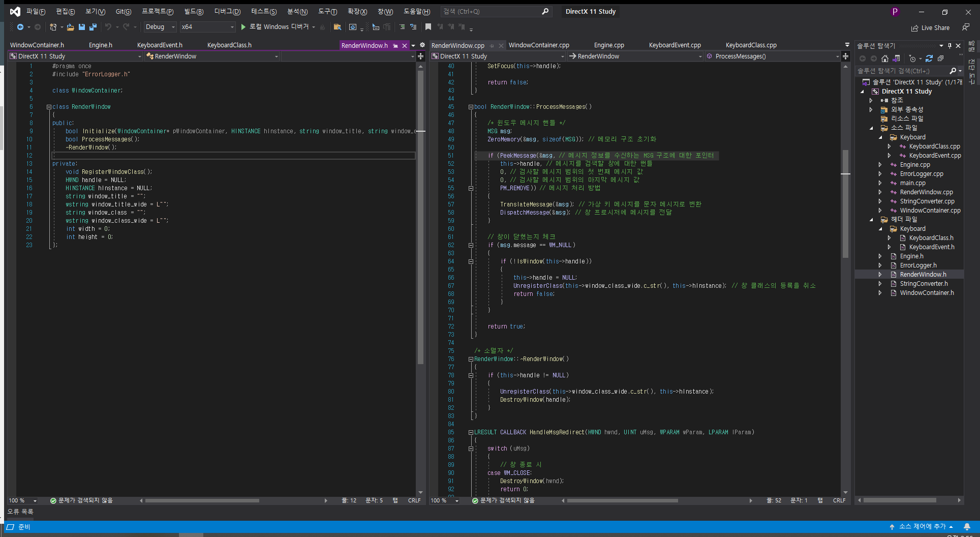Switch Solution Explorer views icon

click(x=897, y=58)
